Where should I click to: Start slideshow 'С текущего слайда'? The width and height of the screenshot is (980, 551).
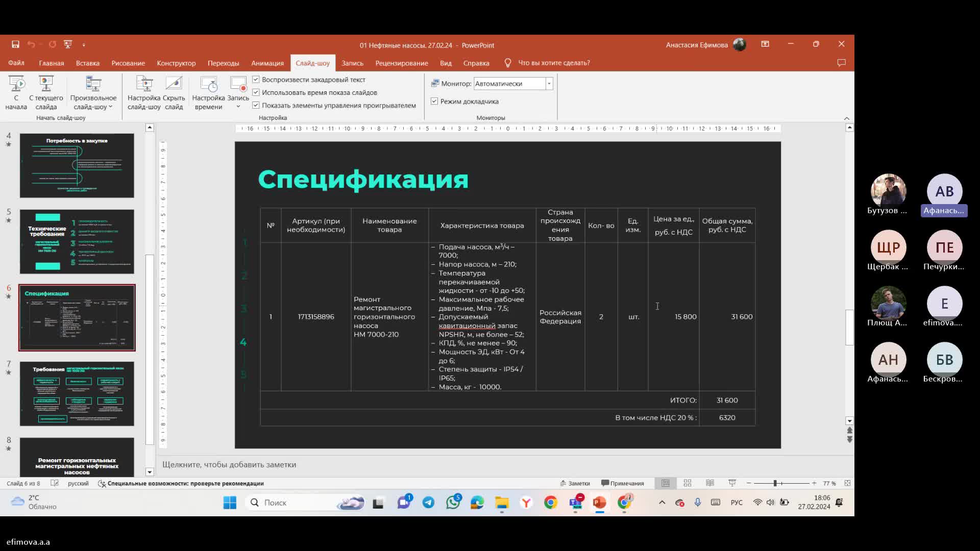(x=46, y=93)
